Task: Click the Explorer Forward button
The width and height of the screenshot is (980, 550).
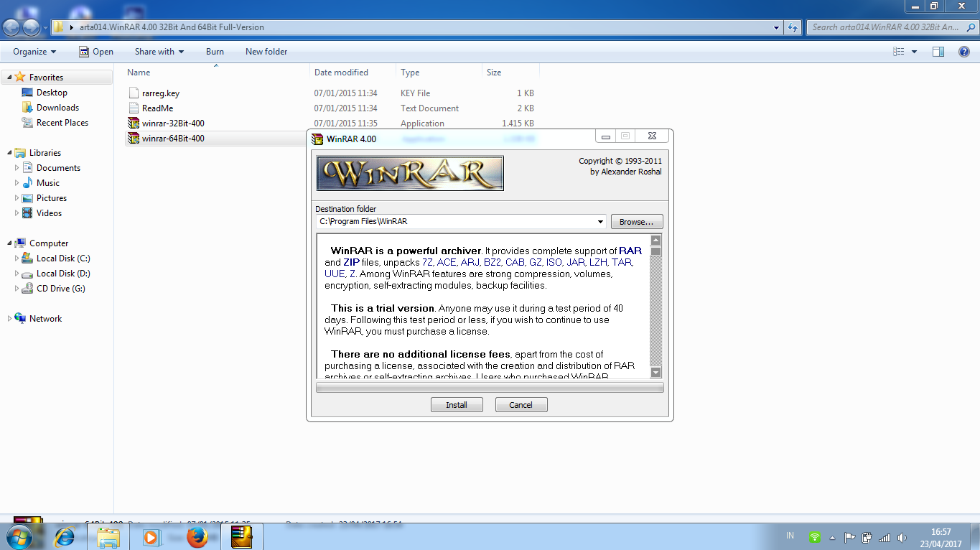Action: tap(32, 27)
